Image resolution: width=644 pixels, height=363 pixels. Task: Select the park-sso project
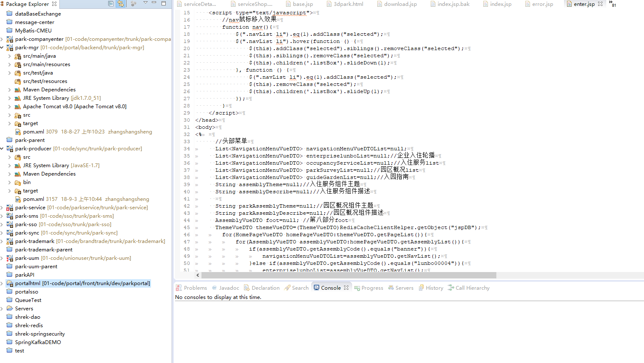[x=63, y=224]
